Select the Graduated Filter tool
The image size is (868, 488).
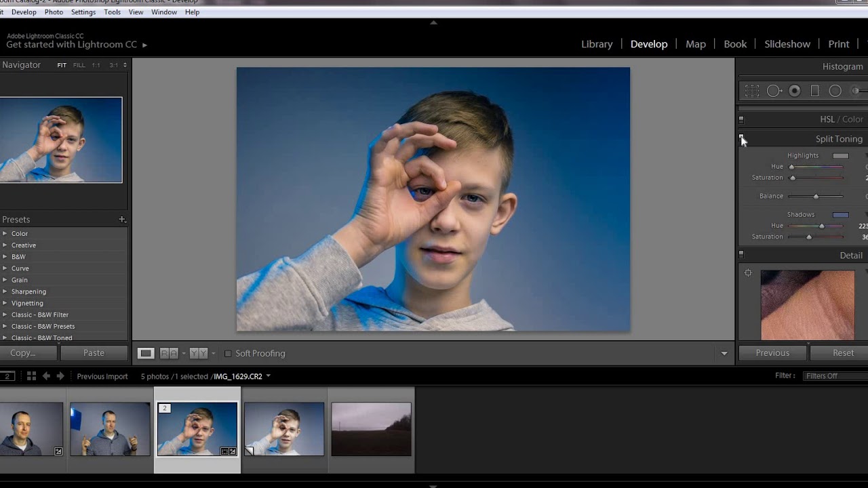tap(815, 91)
